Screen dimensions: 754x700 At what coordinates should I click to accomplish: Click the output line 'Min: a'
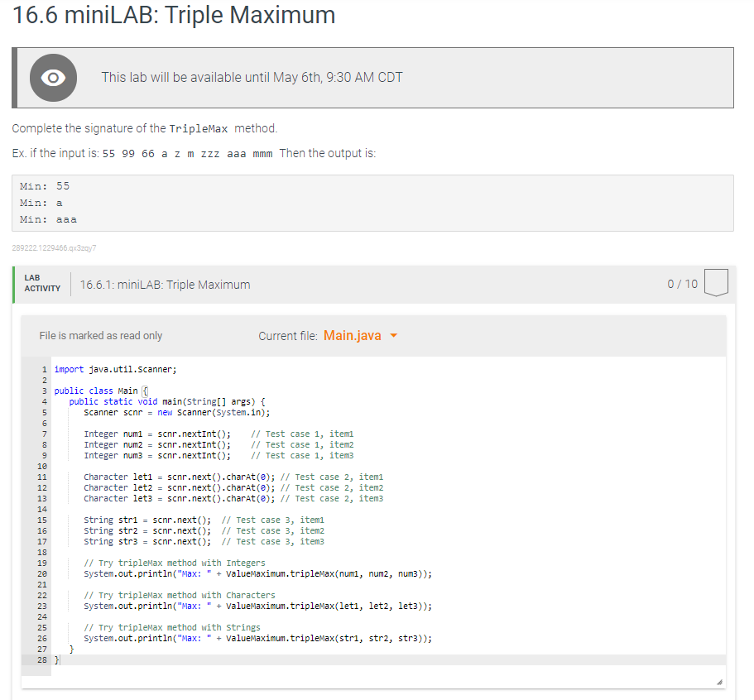click(41, 203)
